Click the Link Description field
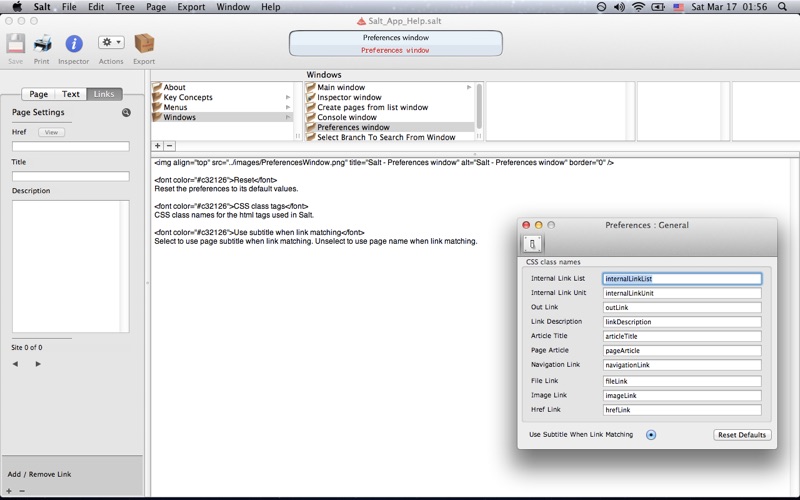Screen dimensions: 800x500 pyautogui.click(x=682, y=321)
